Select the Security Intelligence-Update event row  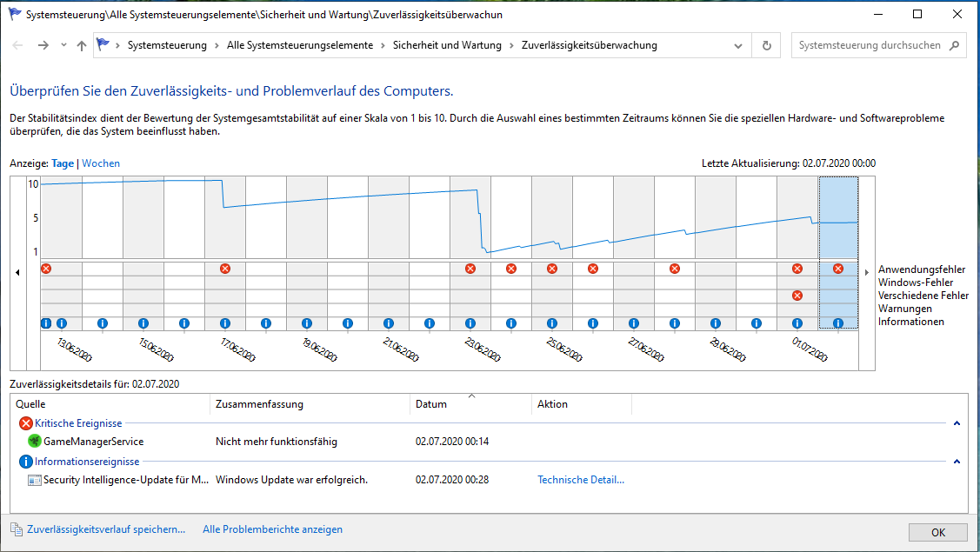[490, 480]
